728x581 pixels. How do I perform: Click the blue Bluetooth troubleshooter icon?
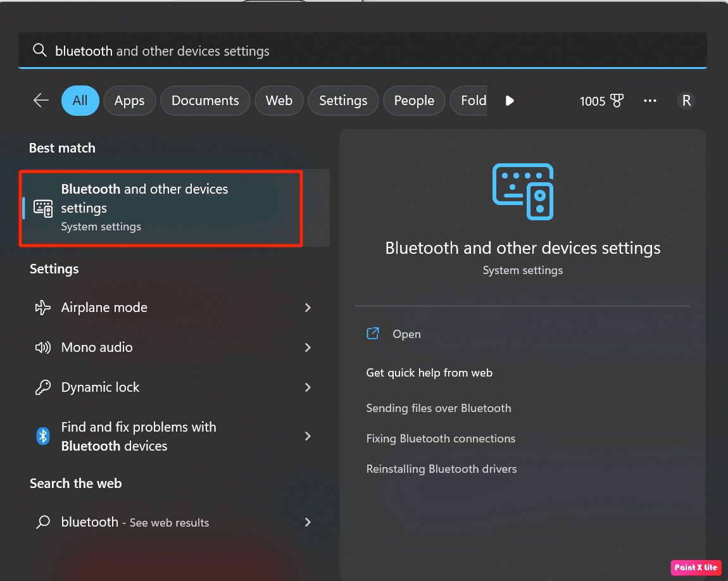[42, 436]
